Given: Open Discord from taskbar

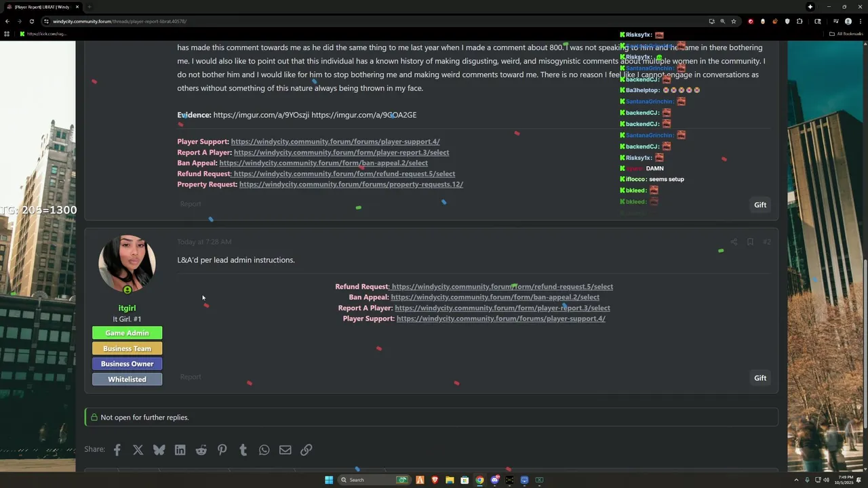Looking at the screenshot, I should (x=494, y=480).
